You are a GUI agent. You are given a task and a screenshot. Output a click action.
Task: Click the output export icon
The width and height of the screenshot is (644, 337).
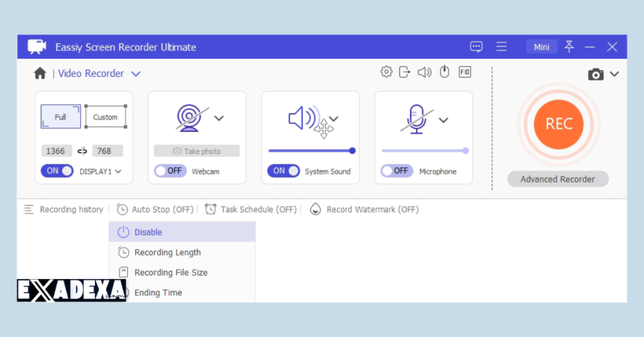tap(404, 72)
